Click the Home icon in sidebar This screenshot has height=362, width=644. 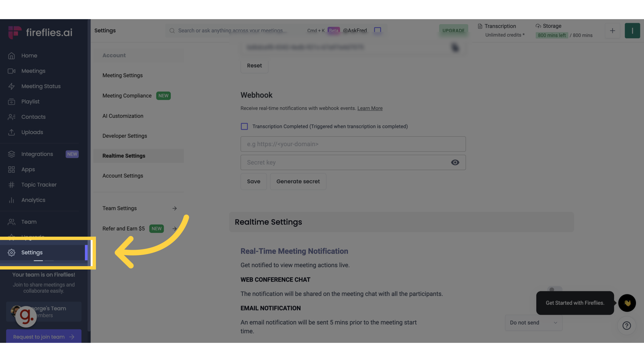click(x=11, y=56)
